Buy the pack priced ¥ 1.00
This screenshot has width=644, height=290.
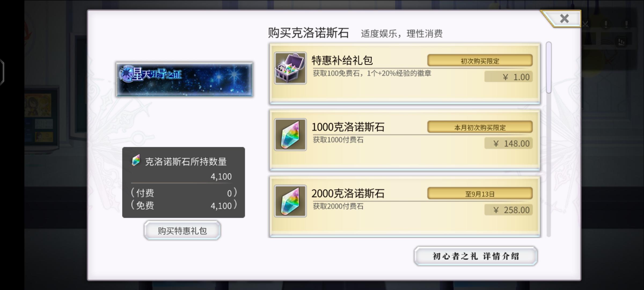point(508,77)
